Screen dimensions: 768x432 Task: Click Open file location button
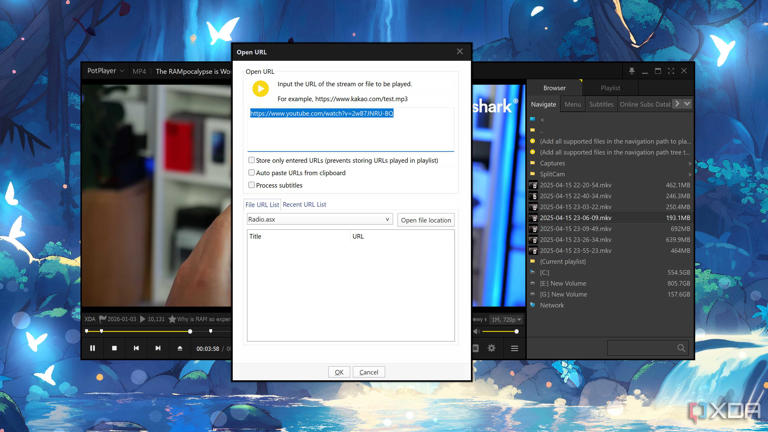coord(426,220)
